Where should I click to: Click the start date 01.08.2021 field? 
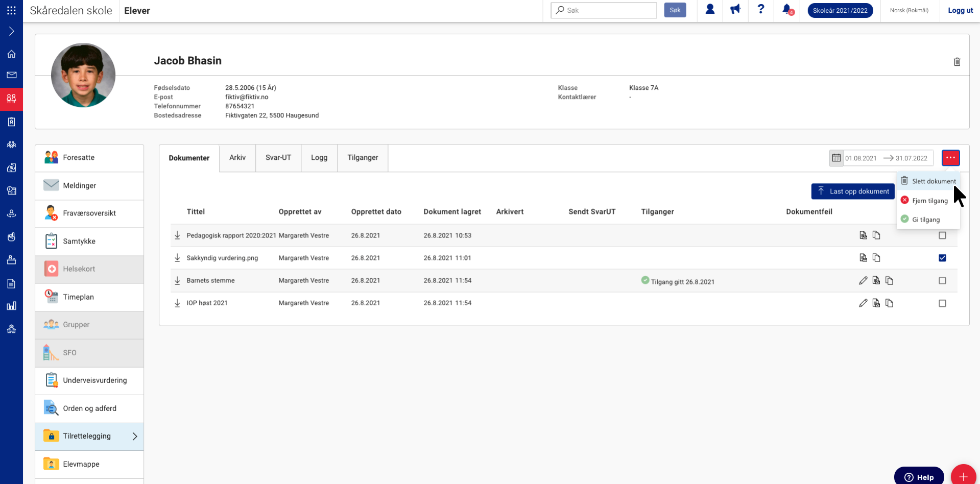coord(861,158)
